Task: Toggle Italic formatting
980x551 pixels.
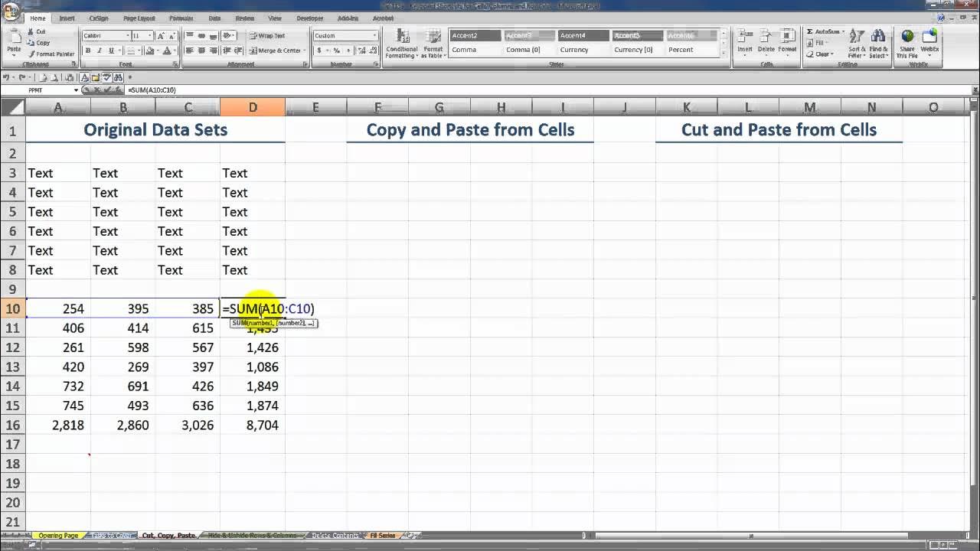Action: tap(100, 51)
